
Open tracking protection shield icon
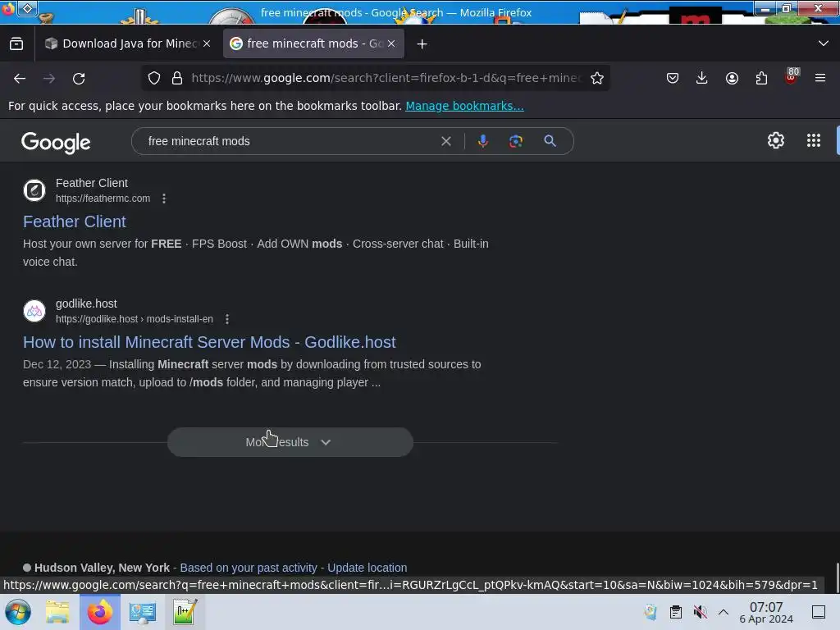[154, 78]
